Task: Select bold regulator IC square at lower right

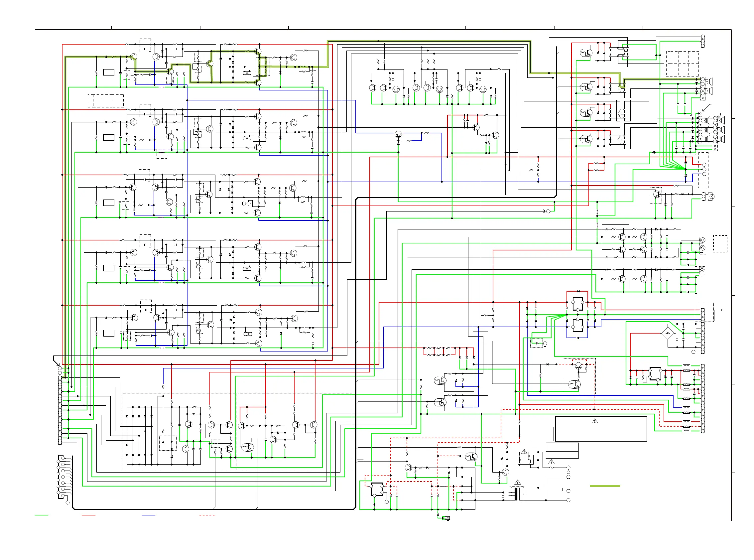Action: 655,374
